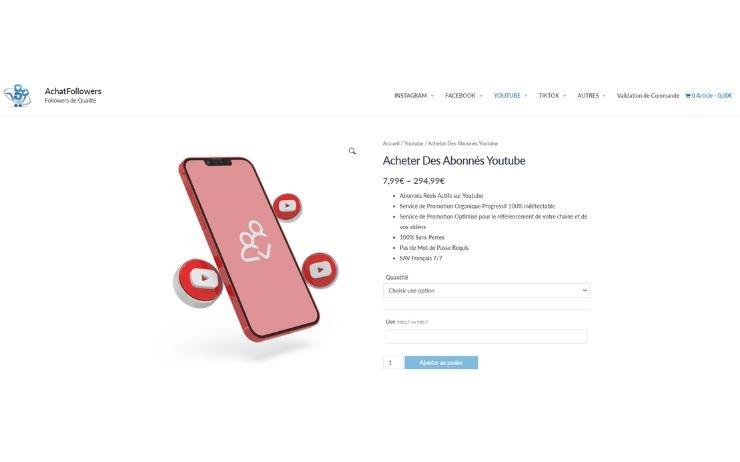Click the Accueil breadcrumb link
The width and height of the screenshot is (740, 462).
coord(391,143)
